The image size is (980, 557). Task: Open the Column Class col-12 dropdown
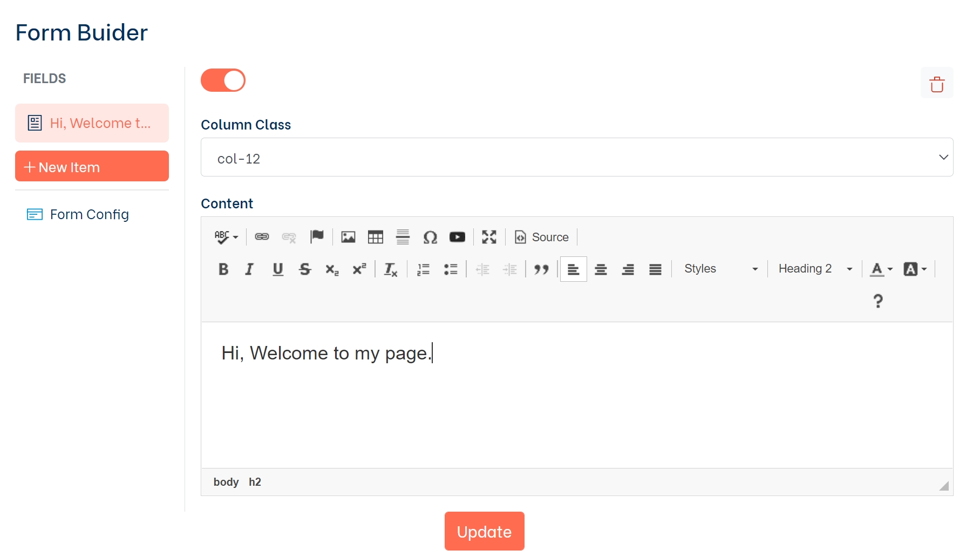point(576,157)
